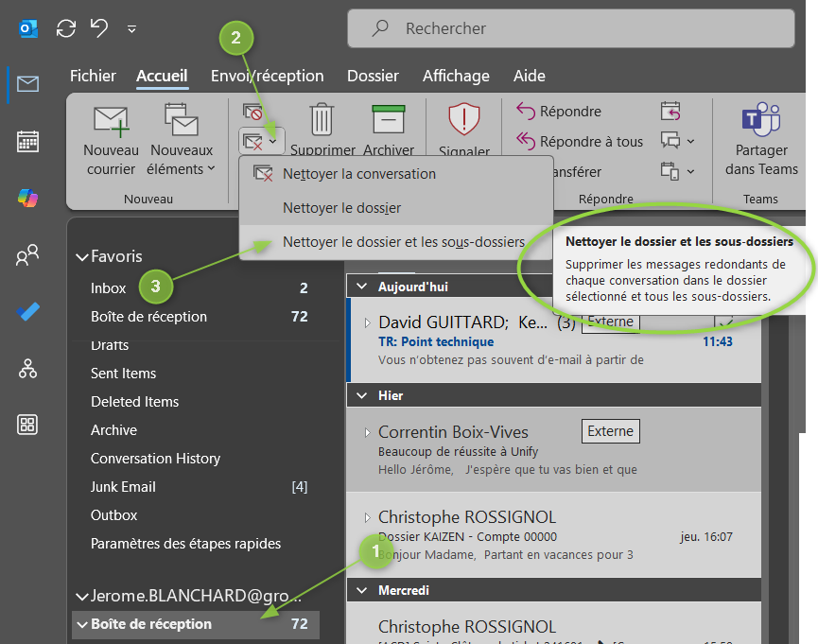Switch to the Affichage ribbon tab
Image resolution: width=818 pixels, height=644 pixels.
click(x=456, y=77)
